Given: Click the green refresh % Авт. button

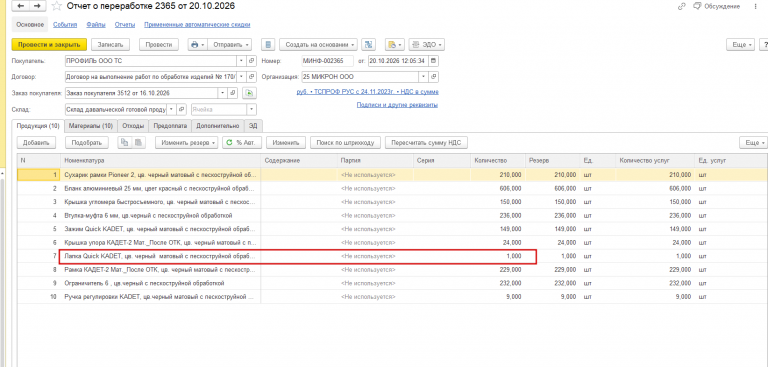Looking at the screenshot, I should coord(242,143).
